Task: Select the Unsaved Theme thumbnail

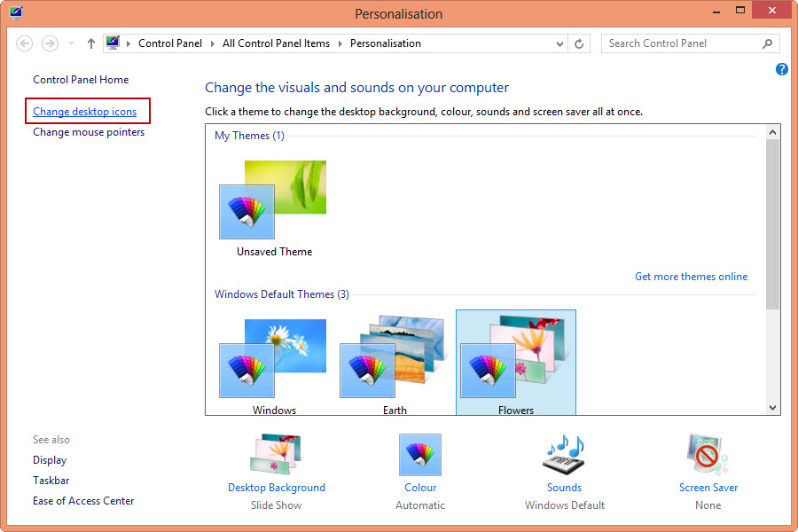Action: tap(274, 207)
